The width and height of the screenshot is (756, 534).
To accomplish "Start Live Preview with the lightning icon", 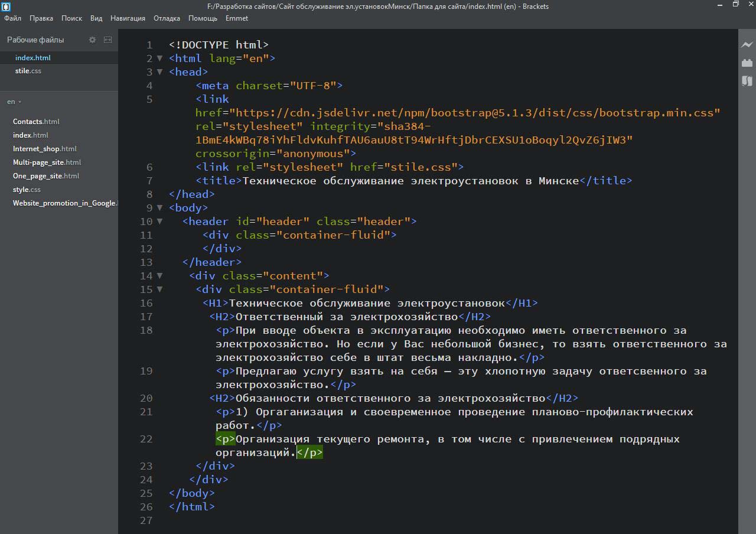I will tap(747, 44).
